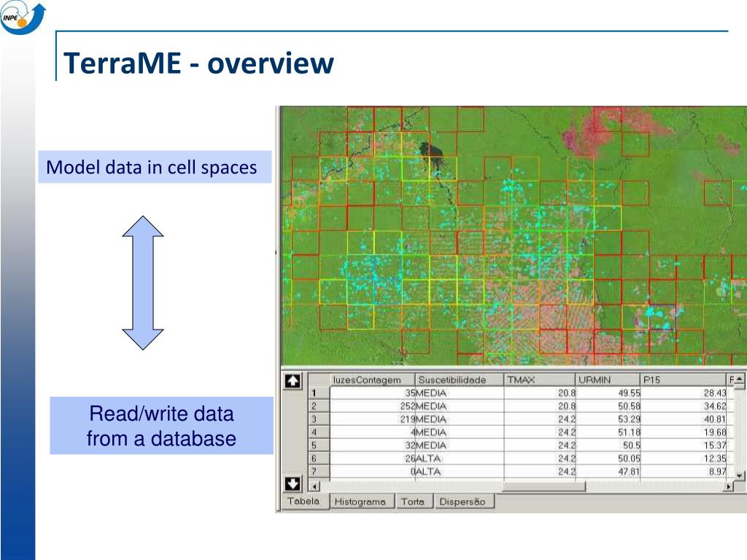Click the INPE logo on the slide
This screenshot has height=560, width=747.
pyautogui.click(x=23, y=19)
